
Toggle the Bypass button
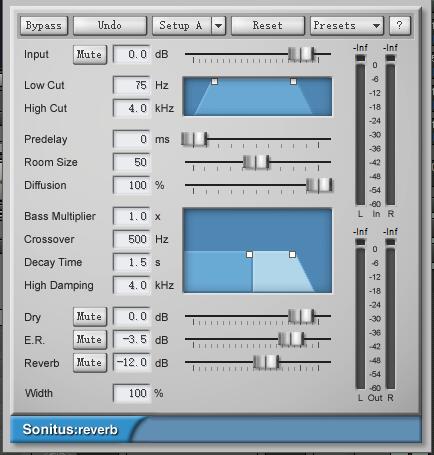(44, 26)
